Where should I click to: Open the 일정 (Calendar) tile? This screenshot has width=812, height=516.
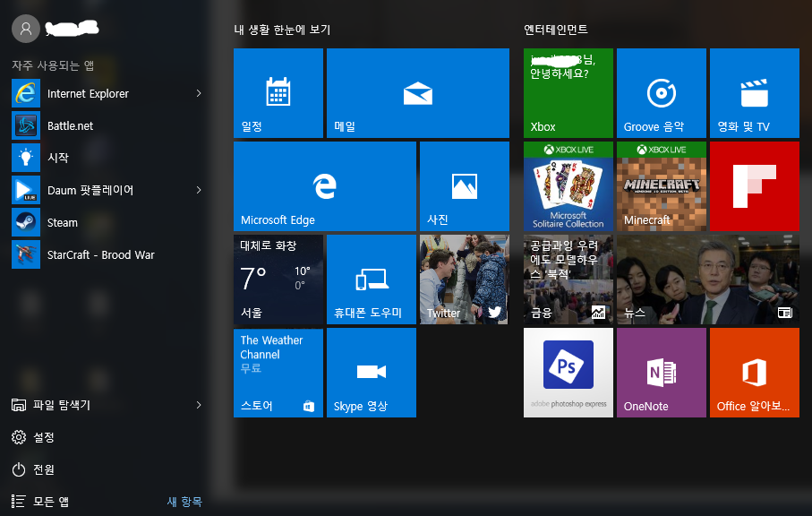tap(278, 93)
